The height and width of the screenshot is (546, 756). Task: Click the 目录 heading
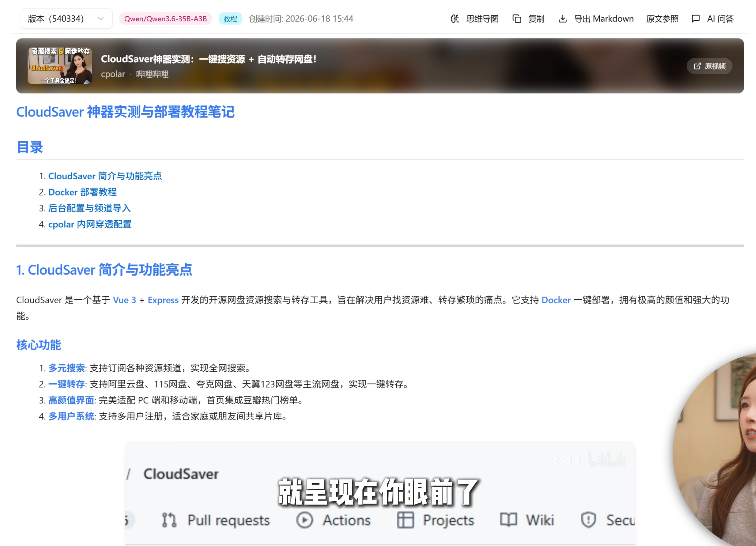[x=30, y=147]
